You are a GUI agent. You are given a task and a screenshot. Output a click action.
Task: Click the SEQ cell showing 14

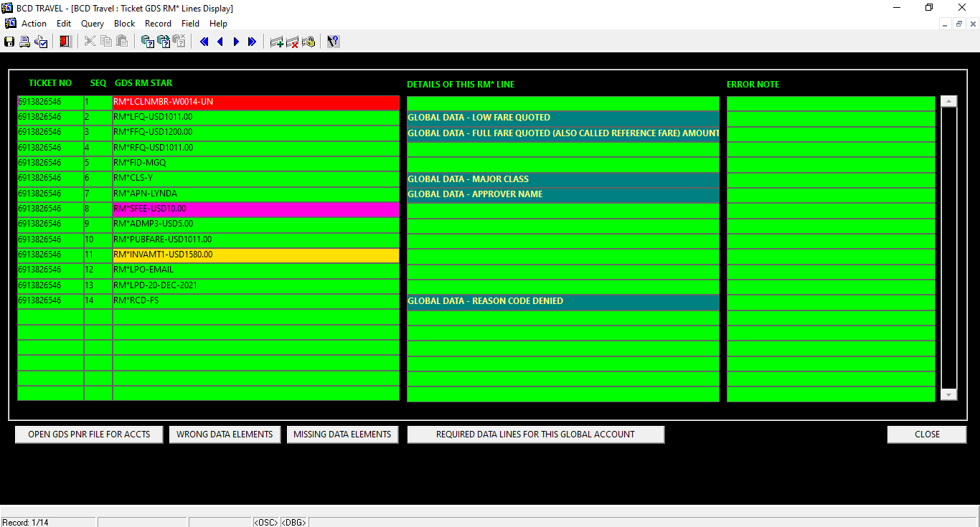pos(98,301)
